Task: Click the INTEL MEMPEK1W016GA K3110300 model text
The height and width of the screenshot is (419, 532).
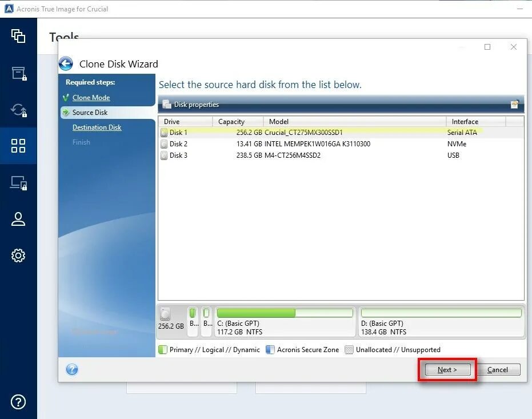Action: pyautogui.click(x=318, y=144)
